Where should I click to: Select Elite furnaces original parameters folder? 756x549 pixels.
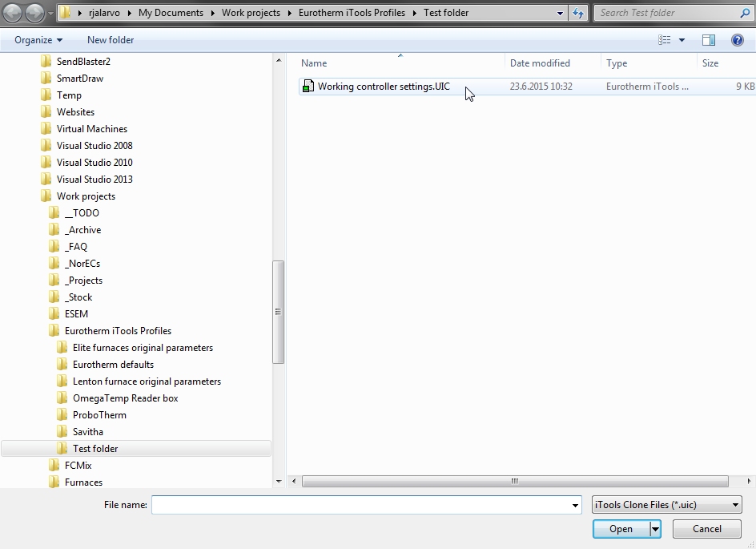(143, 347)
